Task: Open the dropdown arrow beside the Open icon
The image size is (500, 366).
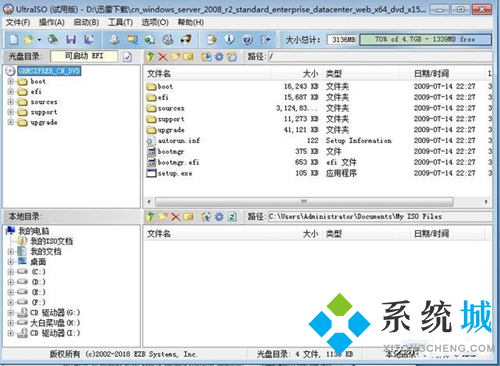Action: click(39, 40)
